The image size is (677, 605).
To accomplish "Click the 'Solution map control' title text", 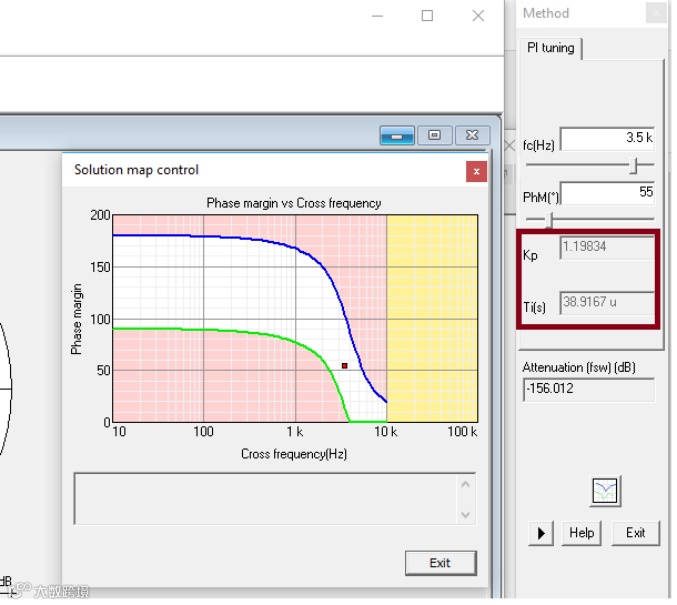I will tap(136, 170).
